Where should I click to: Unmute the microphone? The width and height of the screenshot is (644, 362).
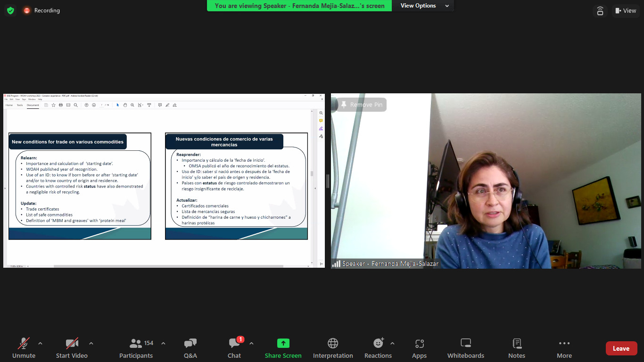[x=24, y=348]
